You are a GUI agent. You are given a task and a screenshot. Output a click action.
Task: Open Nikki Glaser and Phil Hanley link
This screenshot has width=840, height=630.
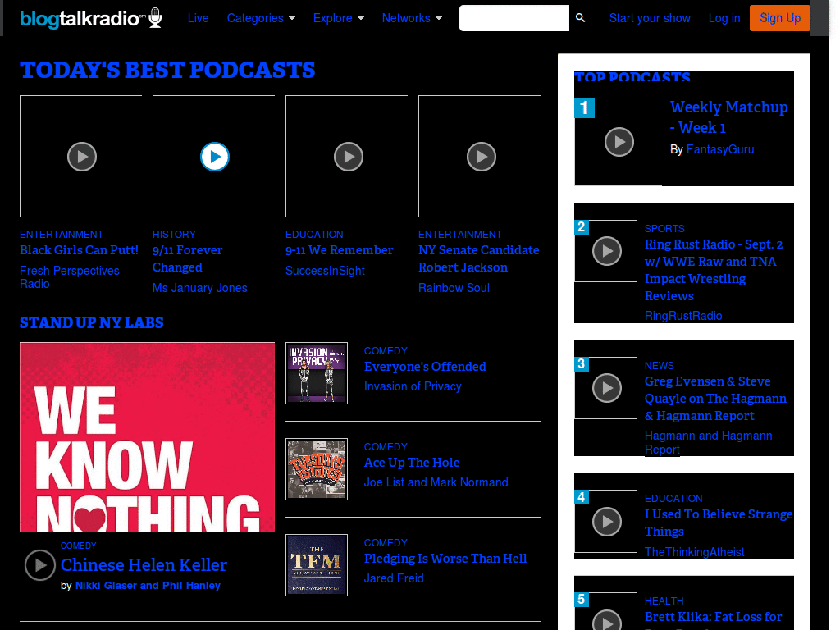[x=148, y=586]
